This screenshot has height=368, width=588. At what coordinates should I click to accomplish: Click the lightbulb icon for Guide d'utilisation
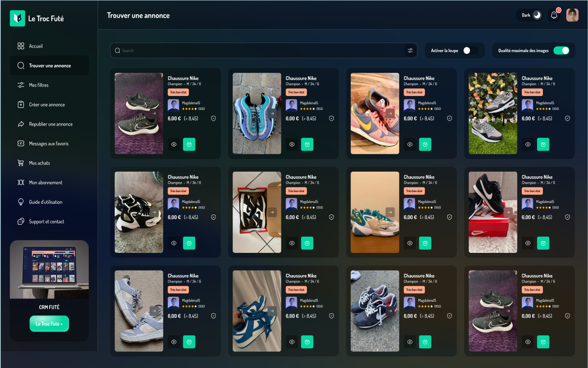21,202
